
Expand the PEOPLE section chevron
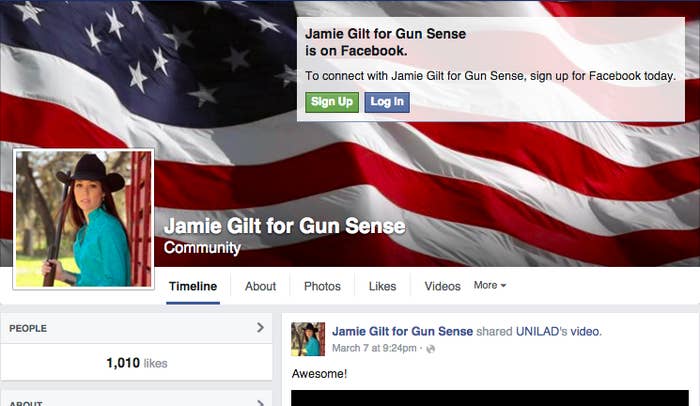pyautogui.click(x=260, y=328)
